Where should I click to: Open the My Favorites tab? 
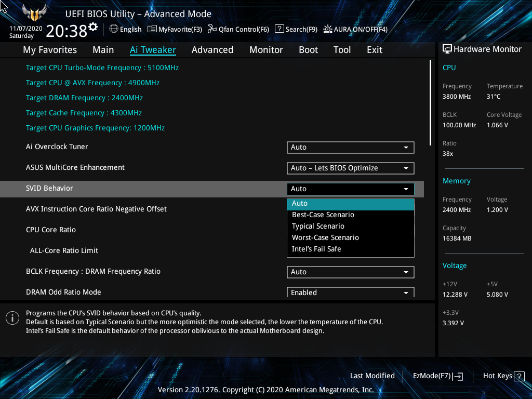click(50, 50)
